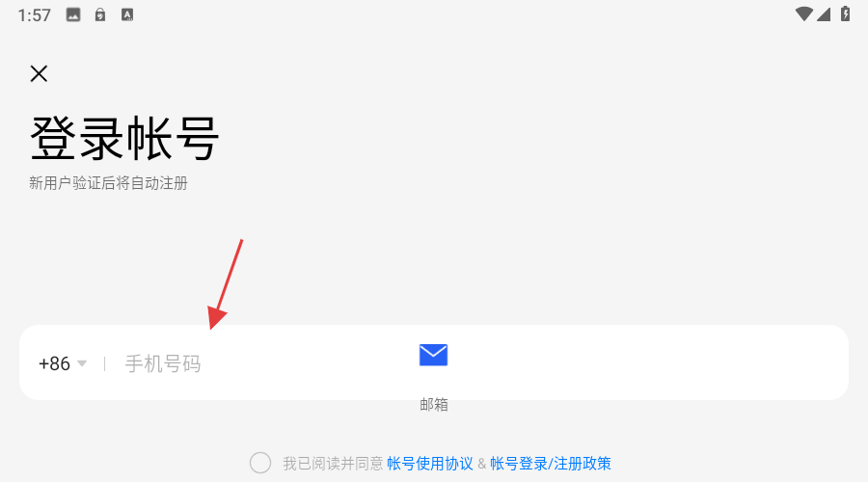Close the login screen with the X icon

point(39,73)
